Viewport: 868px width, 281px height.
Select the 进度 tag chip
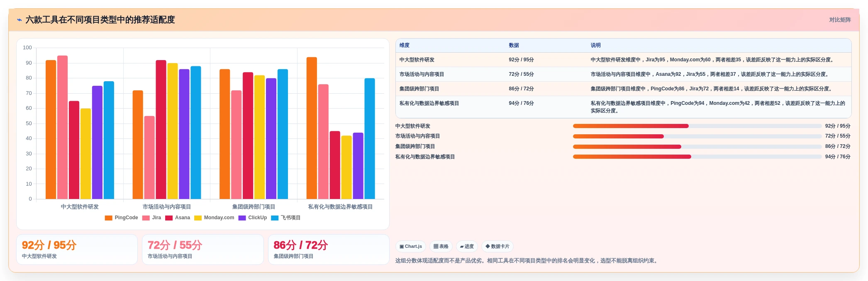(467, 247)
